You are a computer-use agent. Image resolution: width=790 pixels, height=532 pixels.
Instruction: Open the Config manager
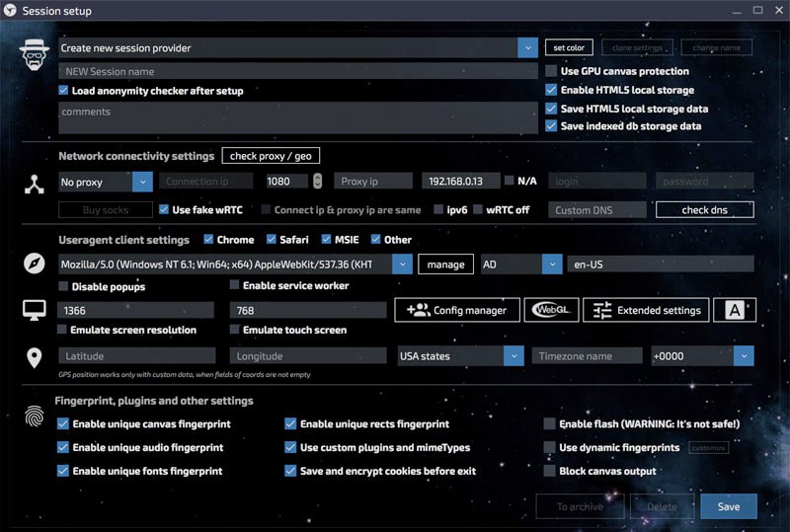tap(457, 310)
